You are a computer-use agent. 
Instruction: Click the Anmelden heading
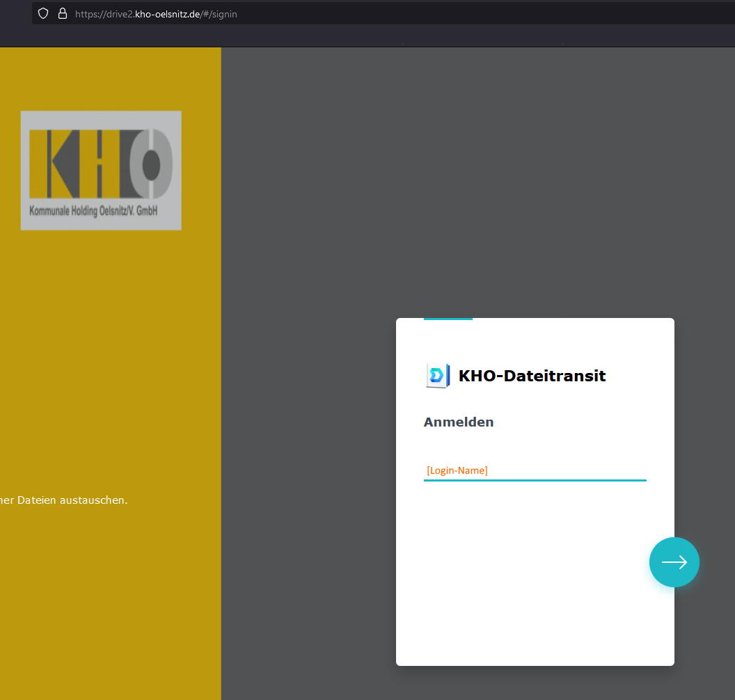(x=459, y=422)
